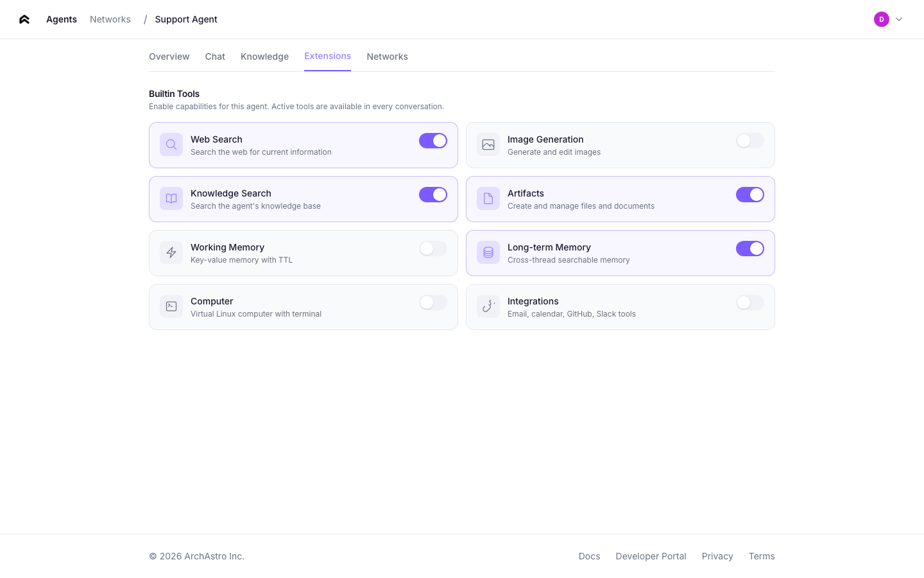The height and width of the screenshot is (578, 924).
Task: Click the Artifacts document icon
Action: 488,198
